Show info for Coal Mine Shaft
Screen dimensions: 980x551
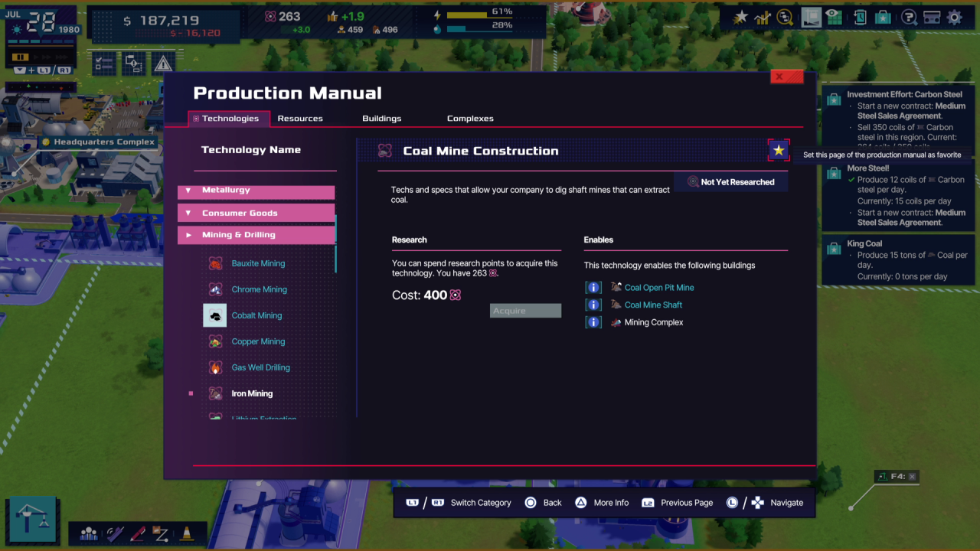tap(593, 305)
